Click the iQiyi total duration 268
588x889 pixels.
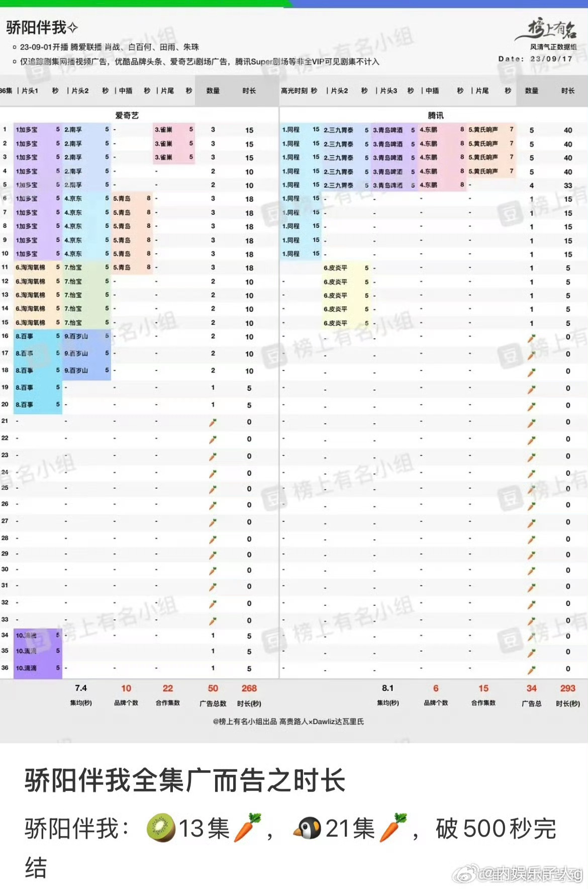point(249,688)
